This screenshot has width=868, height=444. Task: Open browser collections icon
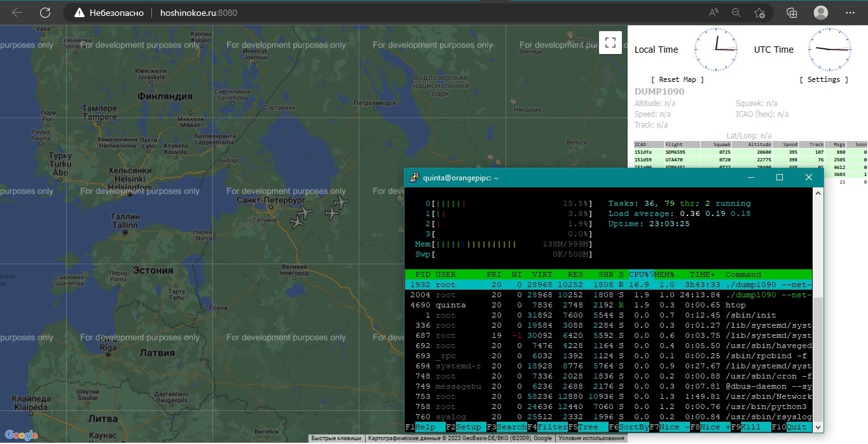792,13
